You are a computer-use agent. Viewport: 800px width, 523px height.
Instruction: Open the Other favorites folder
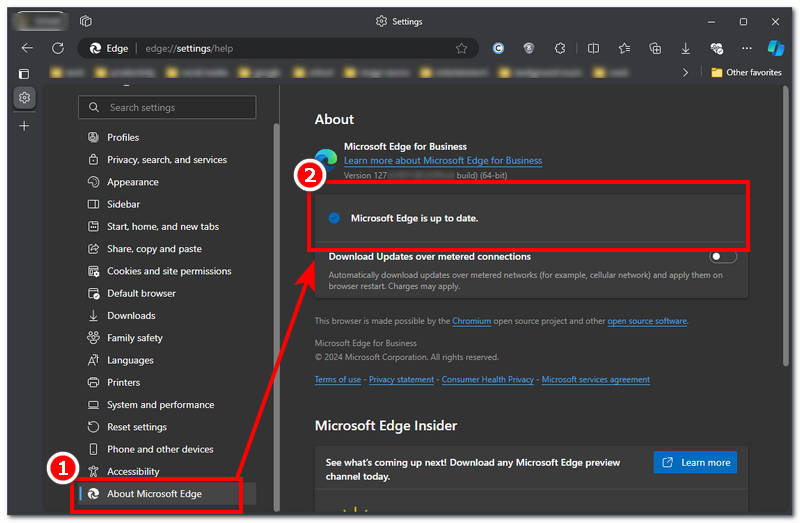pyautogui.click(x=746, y=73)
